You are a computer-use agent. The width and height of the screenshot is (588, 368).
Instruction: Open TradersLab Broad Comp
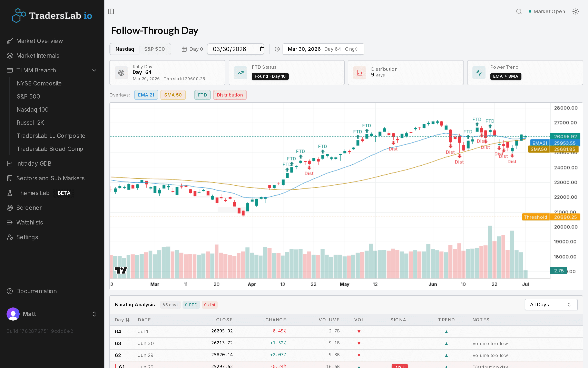[50, 149]
